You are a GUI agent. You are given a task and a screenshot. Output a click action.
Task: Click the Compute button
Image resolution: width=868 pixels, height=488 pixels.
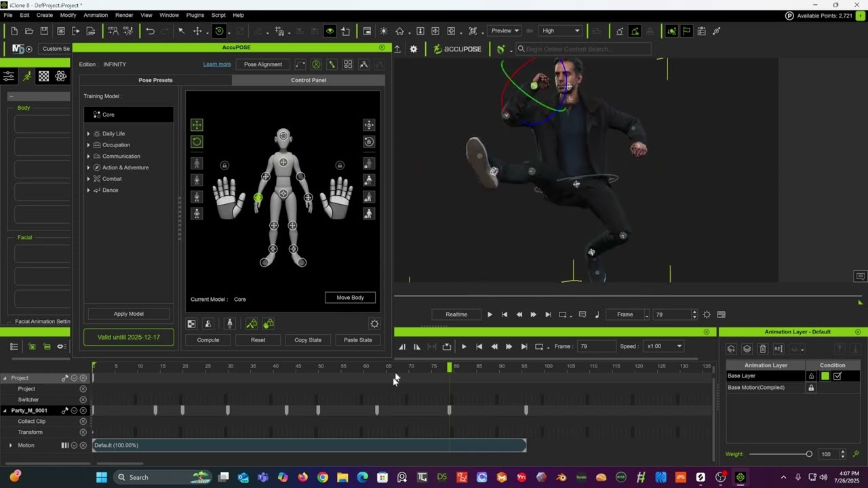coord(208,340)
